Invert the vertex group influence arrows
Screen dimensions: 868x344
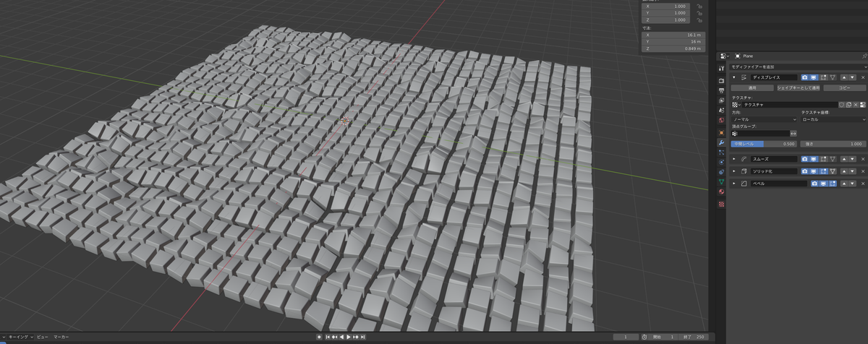(x=793, y=134)
